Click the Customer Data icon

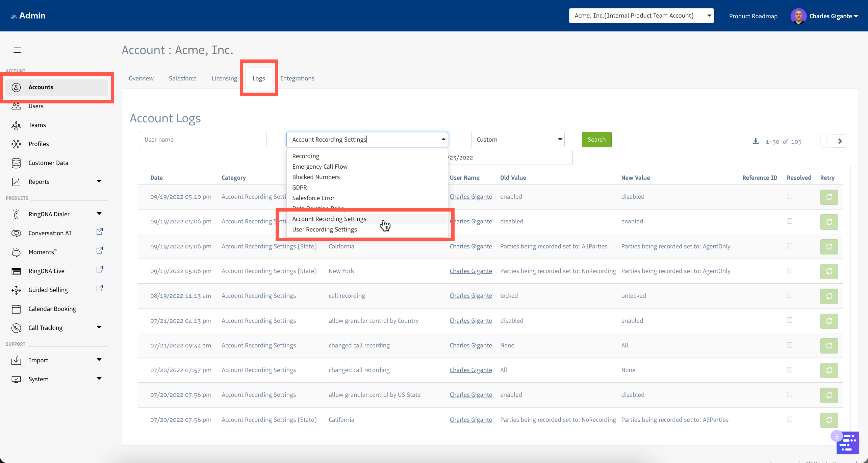click(16, 163)
